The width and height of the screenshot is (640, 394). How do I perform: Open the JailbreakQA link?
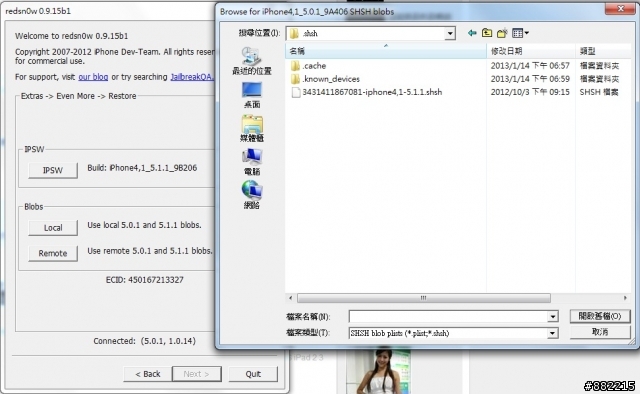pyautogui.click(x=191, y=77)
